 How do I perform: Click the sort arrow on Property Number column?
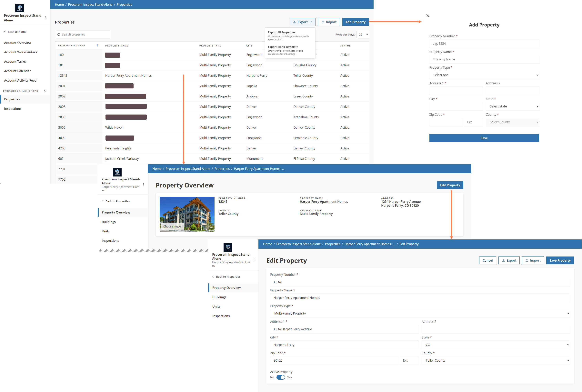click(97, 45)
